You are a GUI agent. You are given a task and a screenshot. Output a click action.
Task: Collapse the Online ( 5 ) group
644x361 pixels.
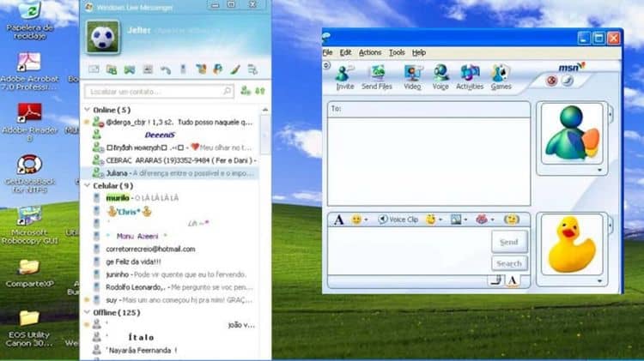click(87, 110)
